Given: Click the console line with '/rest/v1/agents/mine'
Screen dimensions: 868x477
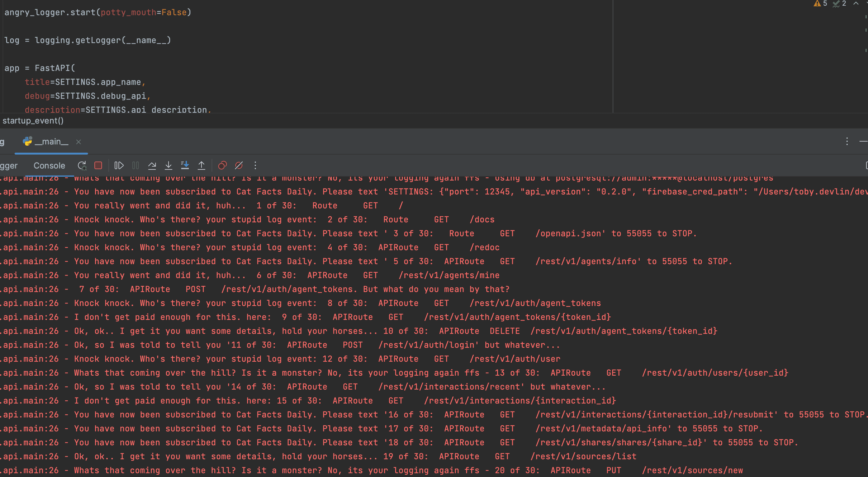Looking at the screenshot, I should [x=250, y=275].
